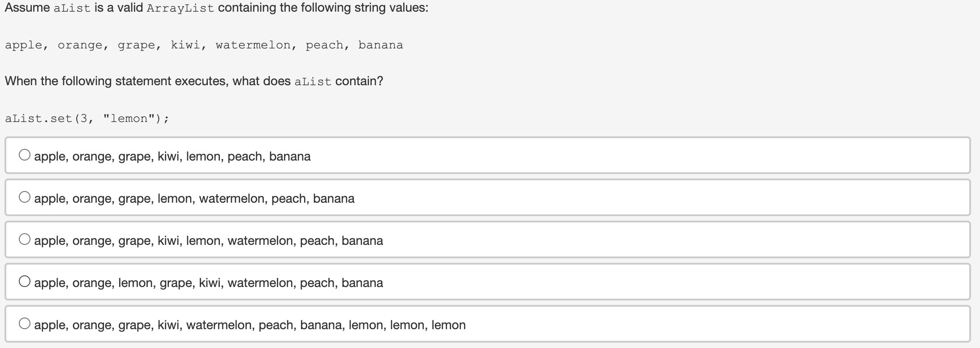
Task: Click answer where lemon appears third
Action: pos(209,283)
